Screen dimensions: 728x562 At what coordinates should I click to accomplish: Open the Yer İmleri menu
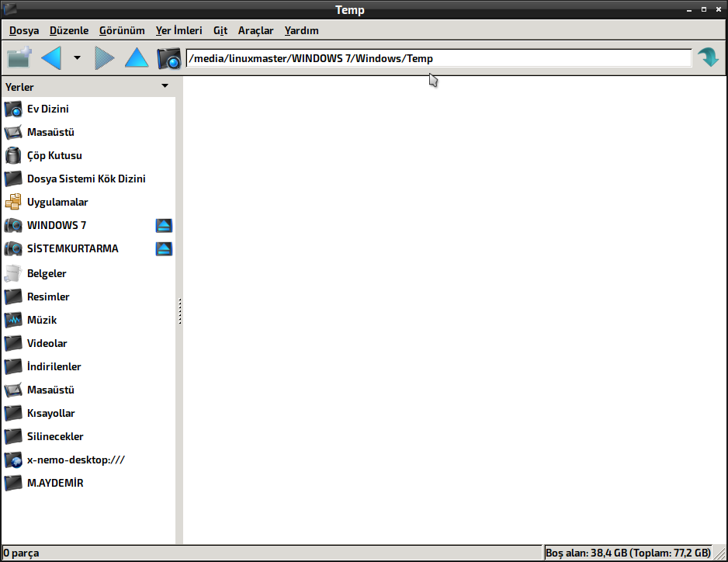[179, 30]
